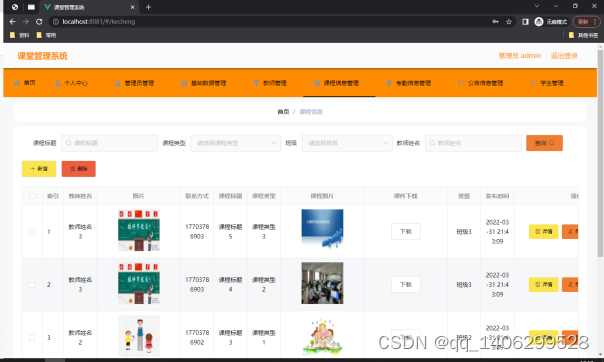Close the 课堂管理系统 browser tab

(x=133, y=7)
